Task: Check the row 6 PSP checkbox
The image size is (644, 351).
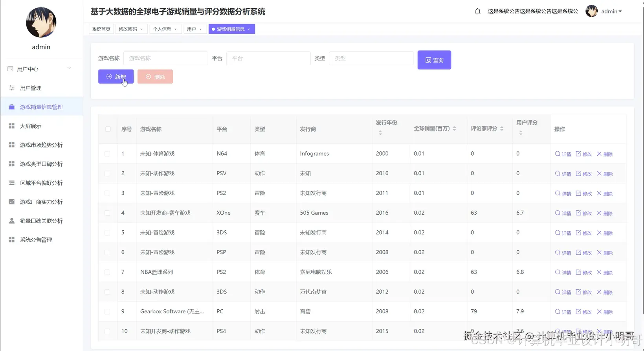Action: [x=107, y=252]
